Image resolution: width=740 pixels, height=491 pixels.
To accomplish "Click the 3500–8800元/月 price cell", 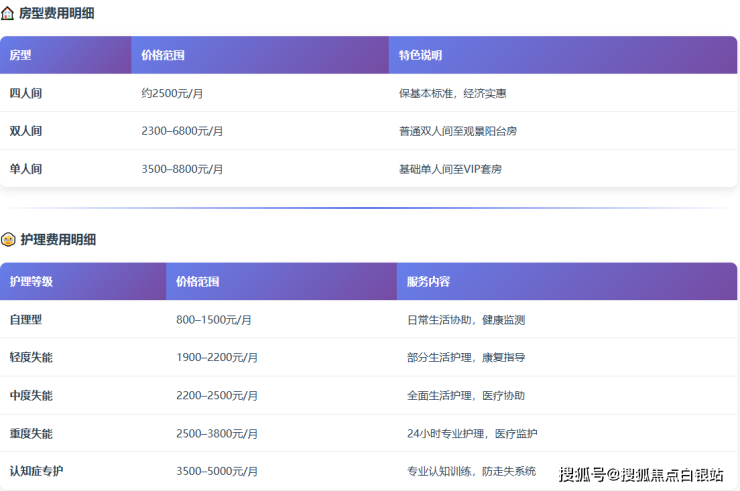I will [182, 169].
